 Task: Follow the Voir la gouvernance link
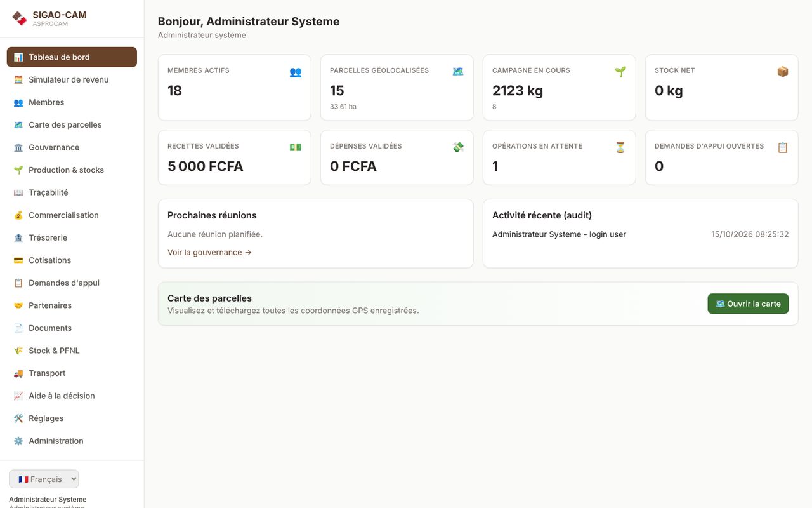209,252
